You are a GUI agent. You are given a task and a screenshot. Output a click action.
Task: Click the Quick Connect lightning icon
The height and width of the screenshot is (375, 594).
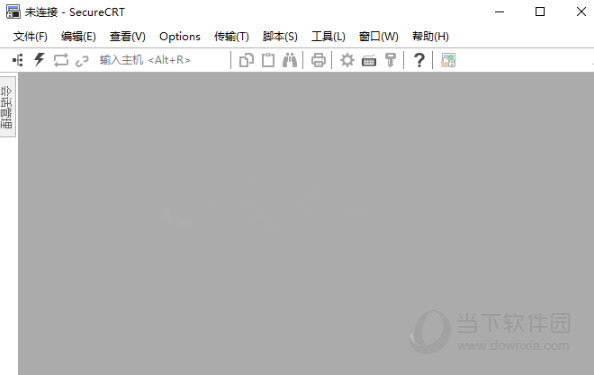(x=39, y=60)
